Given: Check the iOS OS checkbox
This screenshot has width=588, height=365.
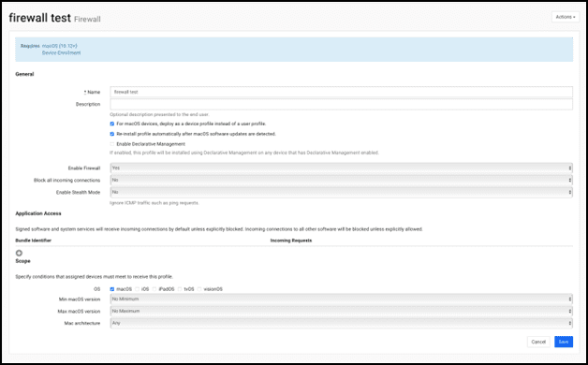Looking at the screenshot, I should click(138, 289).
